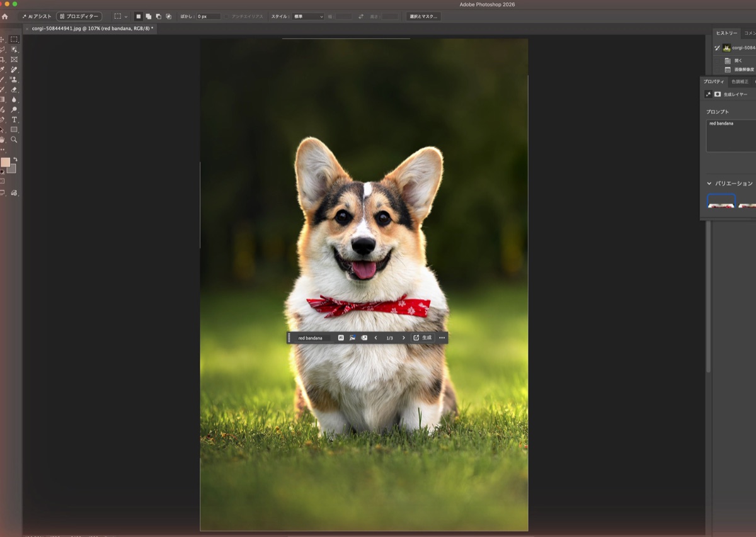This screenshot has height=537, width=756.
Task: Select the Intersect with selection mode icon
Action: pyautogui.click(x=169, y=16)
